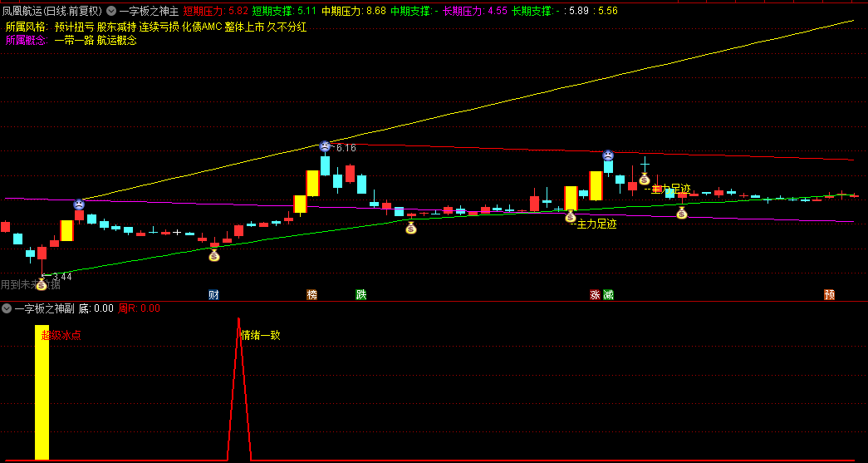Viewport: 868px width, 463px height.
Task: Click the 一带一路 concept tag
Action: tap(74, 40)
